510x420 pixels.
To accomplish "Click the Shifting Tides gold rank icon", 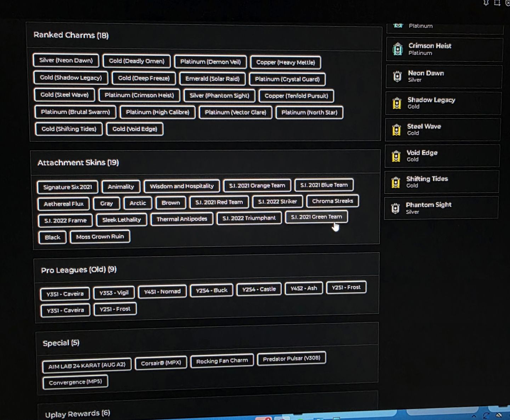I will click(396, 182).
